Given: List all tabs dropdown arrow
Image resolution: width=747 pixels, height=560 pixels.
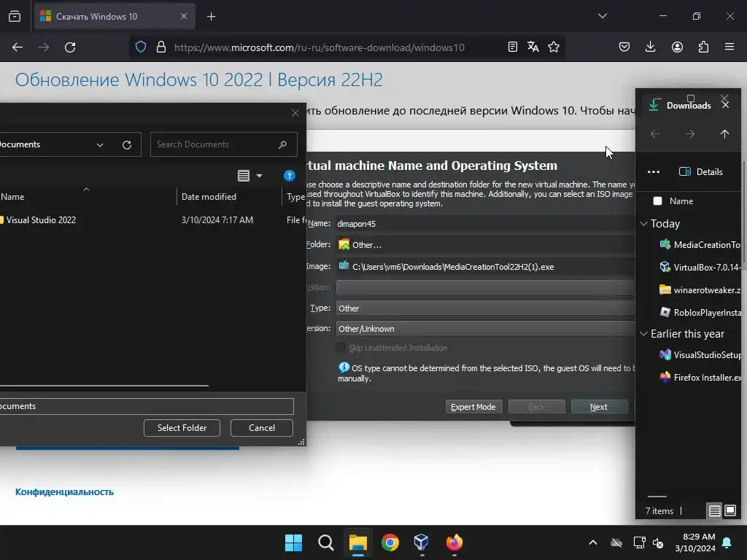Looking at the screenshot, I should pos(602,16).
